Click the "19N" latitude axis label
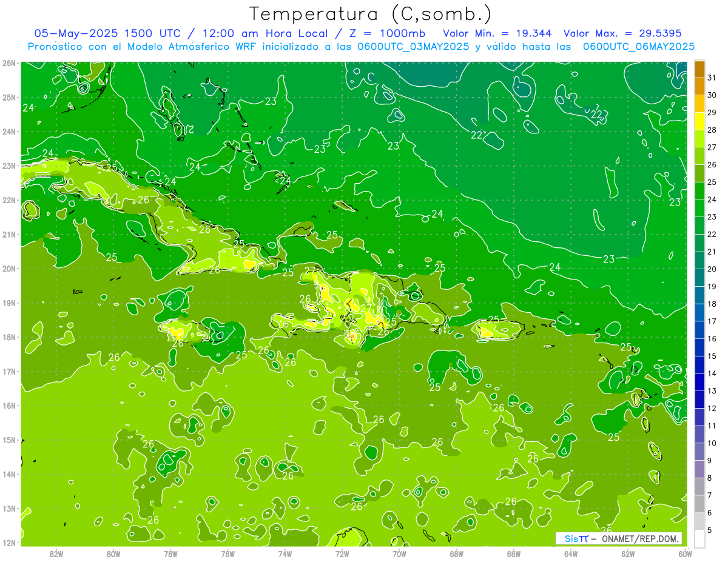Image resolution: width=728 pixels, height=562 pixels. tap(8, 303)
